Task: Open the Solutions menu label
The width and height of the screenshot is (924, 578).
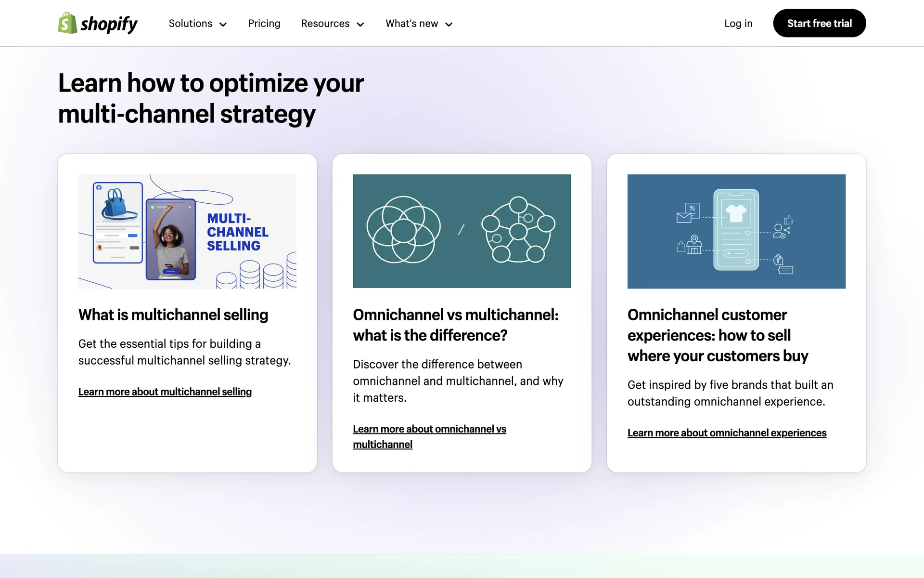Action: tap(190, 24)
